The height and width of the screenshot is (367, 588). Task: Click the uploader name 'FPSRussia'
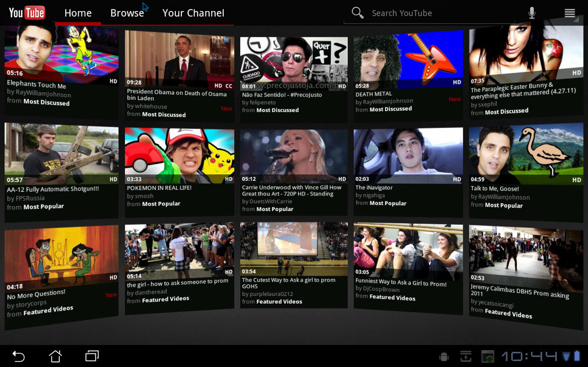tap(30, 198)
